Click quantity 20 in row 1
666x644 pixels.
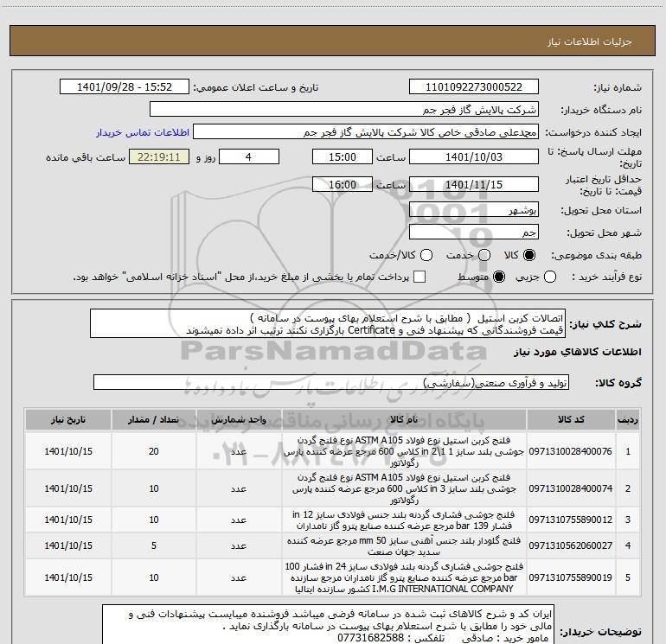tap(154, 451)
